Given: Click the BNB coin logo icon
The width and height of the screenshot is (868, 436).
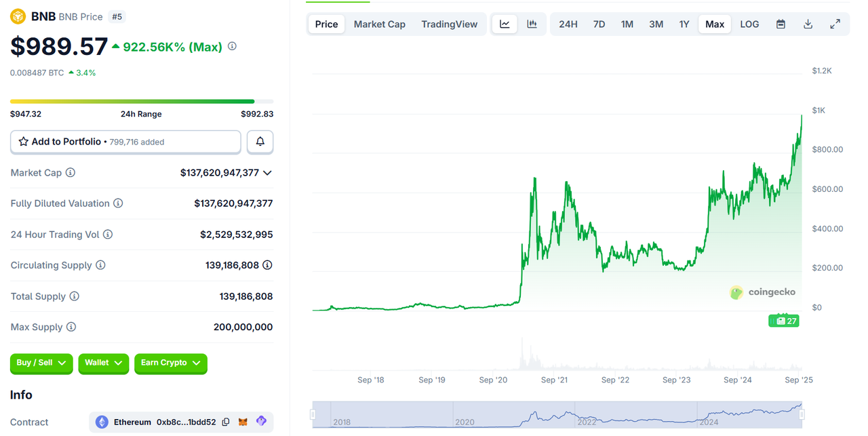Looking at the screenshot, I should click(18, 16).
